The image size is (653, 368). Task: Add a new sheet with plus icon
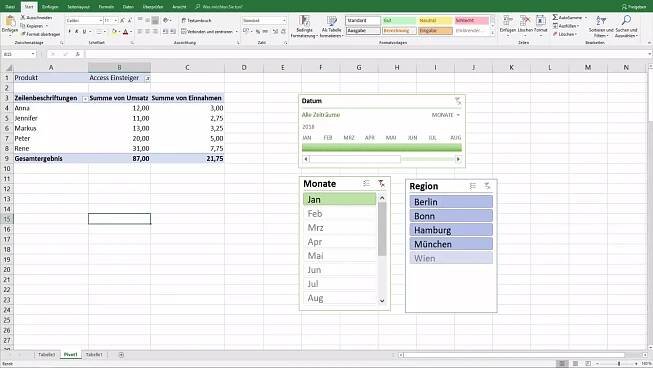121,355
